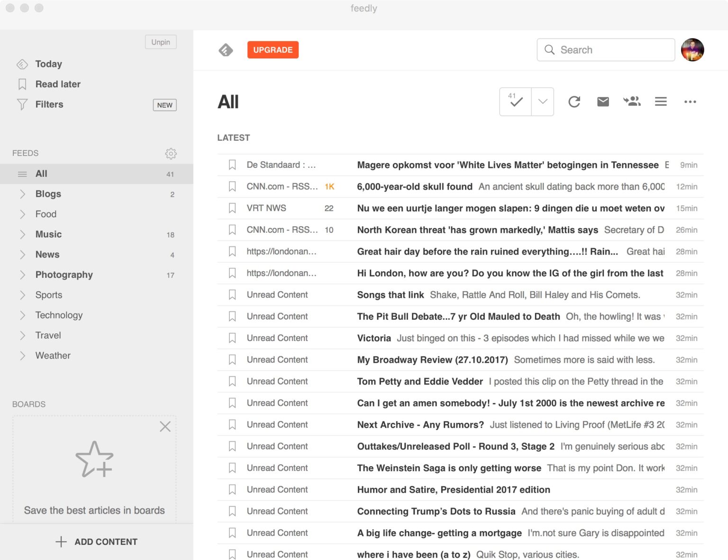Expand the Photography feed category
728x560 pixels.
coord(22,275)
